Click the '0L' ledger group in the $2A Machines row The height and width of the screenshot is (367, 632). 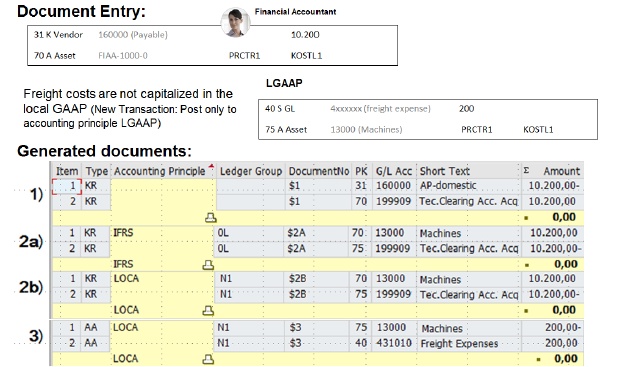click(x=223, y=233)
